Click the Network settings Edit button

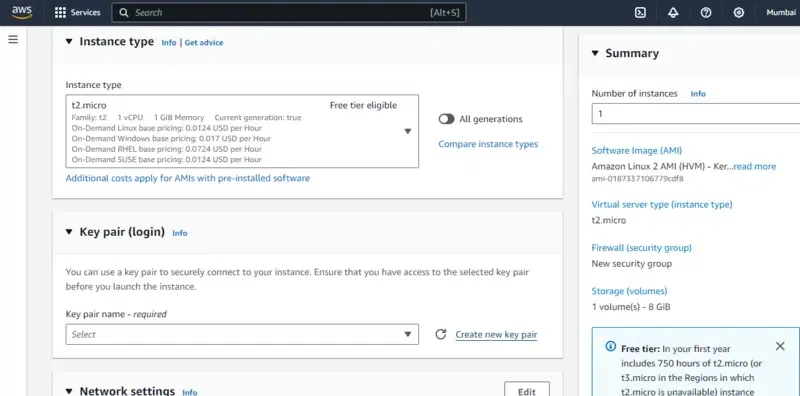coord(527,390)
